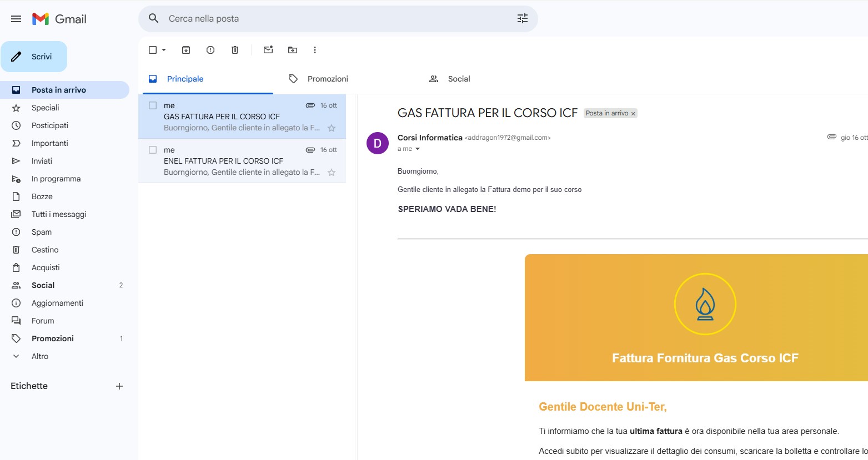Mark conversation as unread via envelope icon
This screenshot has height=460, width=868.
(268, 49)
